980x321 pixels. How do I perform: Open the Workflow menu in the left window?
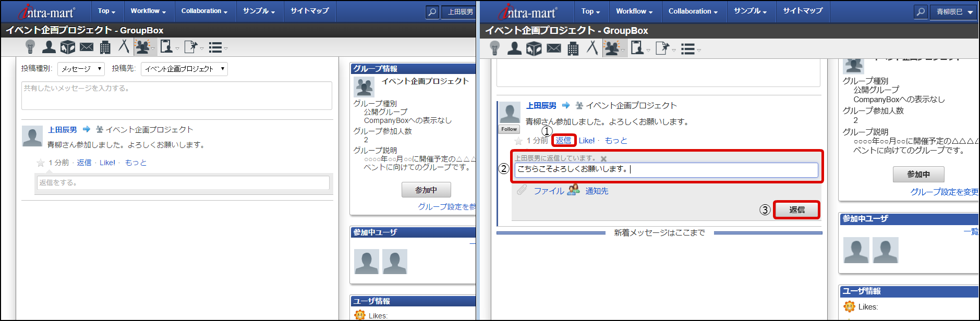pos(148,11)
